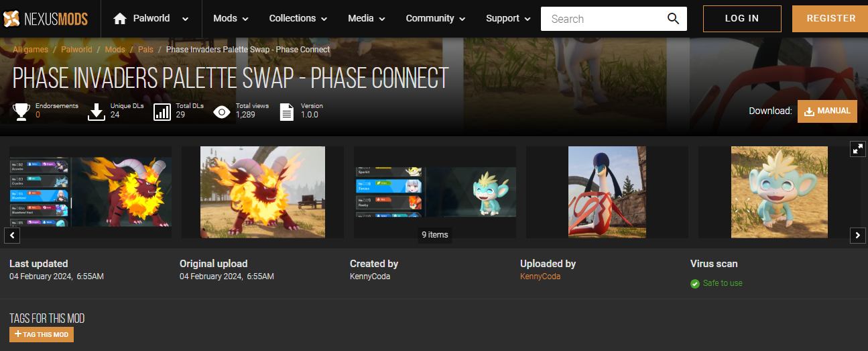The image size is (868, 351).
Task: Open third thumbnail with teal monkey paldeck
Action: click(x=435, y=192)
